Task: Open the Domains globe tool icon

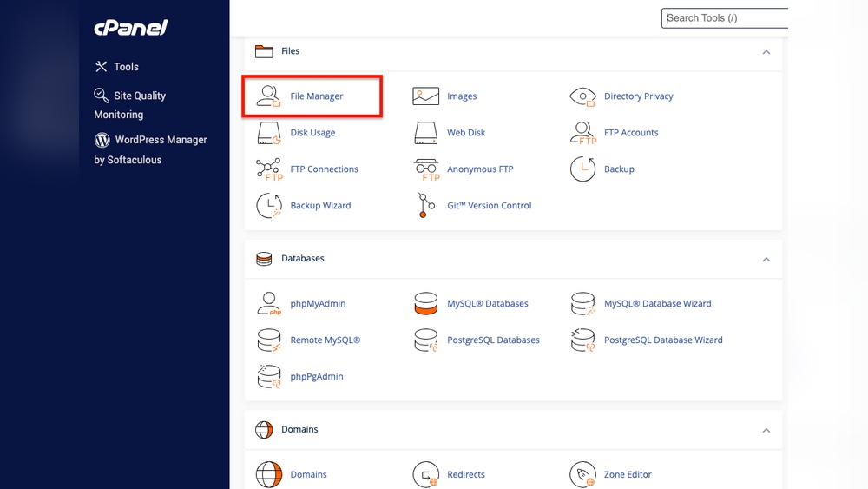Action: pyautogui.click(x=269, y=474)
